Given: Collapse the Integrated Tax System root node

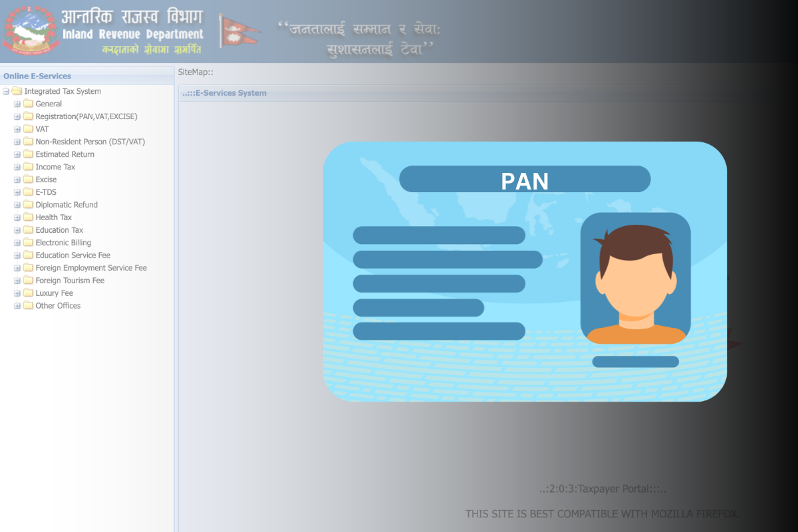Looking at the screenshot, I should point(5,91).
